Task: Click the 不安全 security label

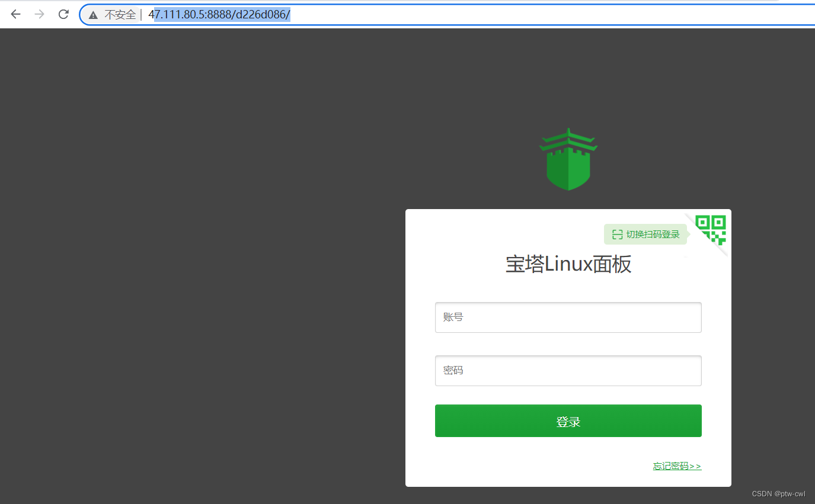Action: (120, 15)
